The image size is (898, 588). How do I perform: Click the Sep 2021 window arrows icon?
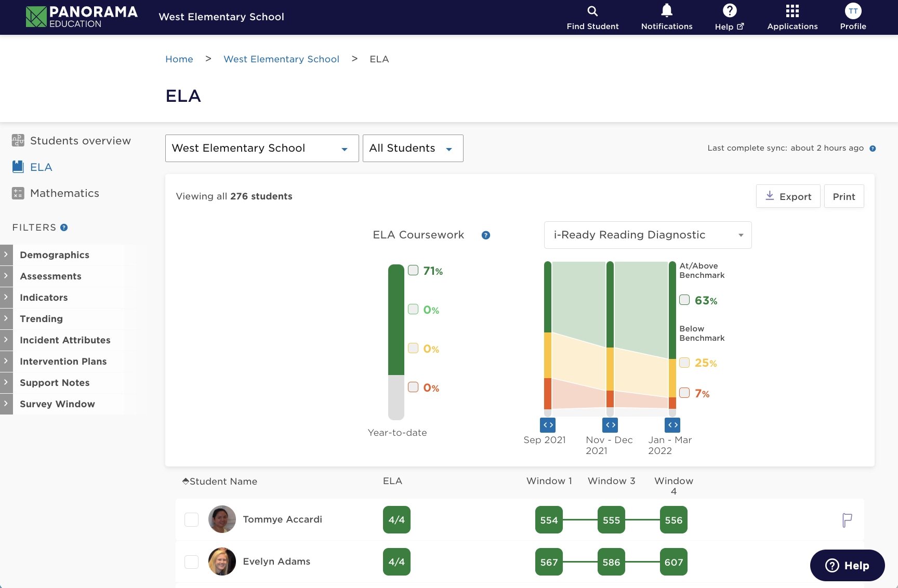[x=548, y=425]
